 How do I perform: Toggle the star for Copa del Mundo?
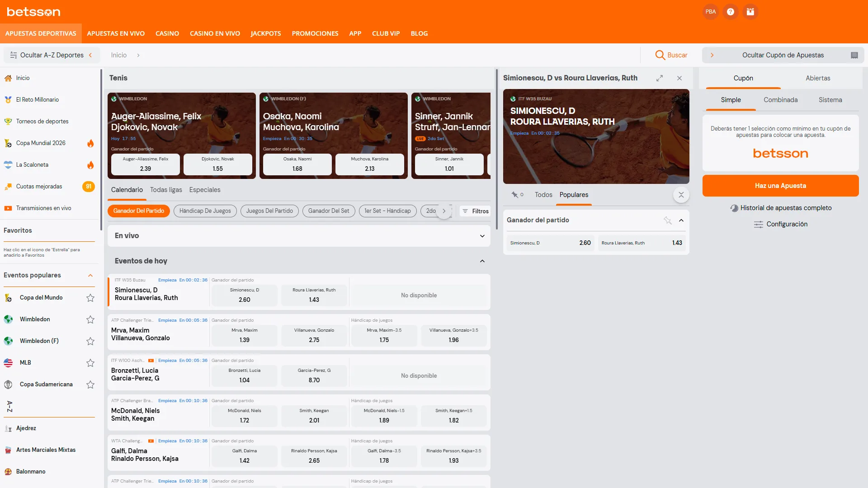click(x=90, y=298)
